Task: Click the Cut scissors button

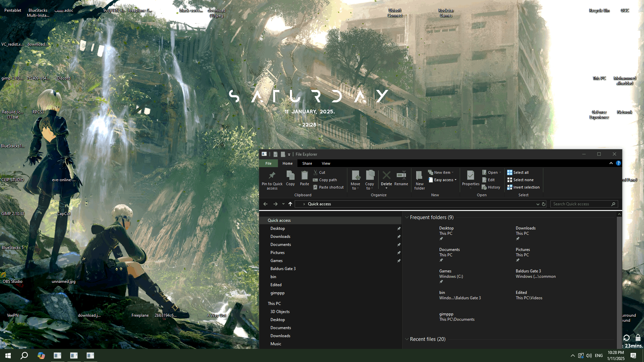Action: tap(319, 172)
